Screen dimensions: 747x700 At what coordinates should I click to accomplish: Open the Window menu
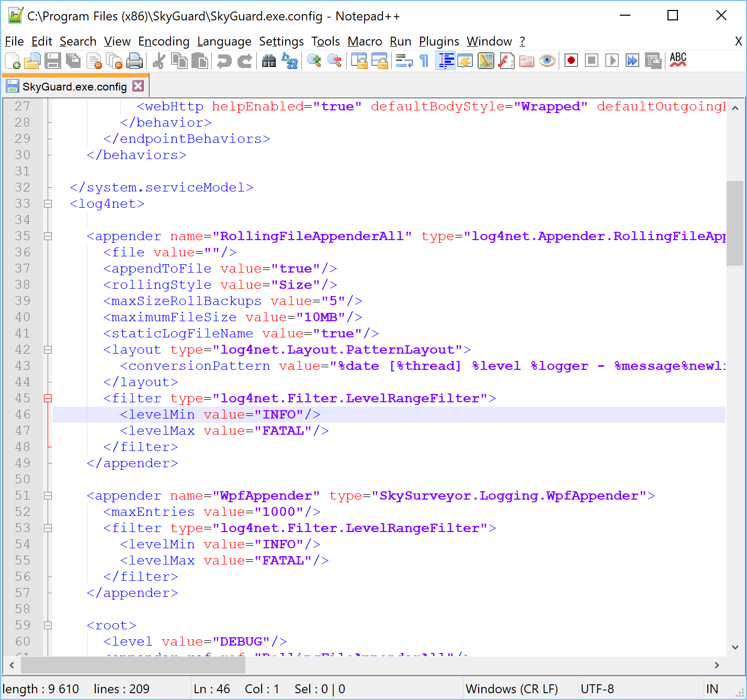pos(490,41)
